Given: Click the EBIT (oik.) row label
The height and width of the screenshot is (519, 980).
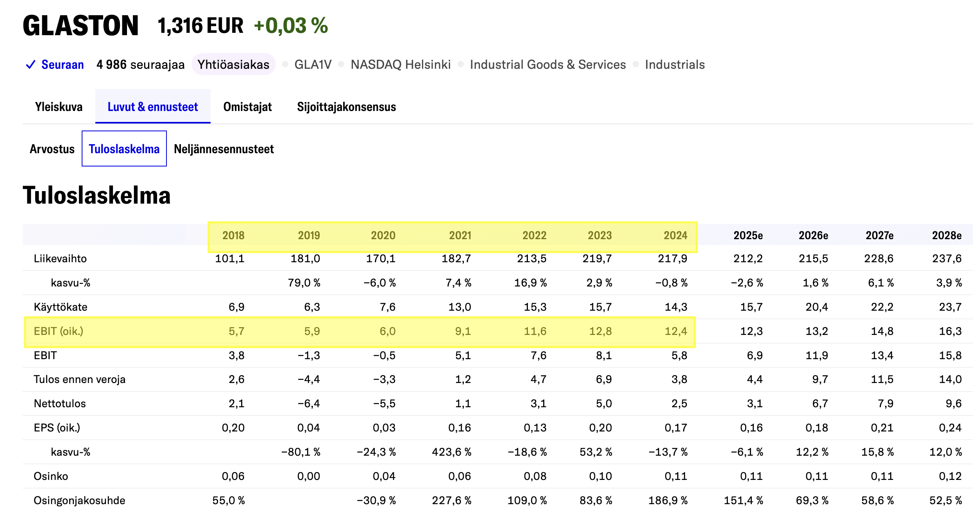Looking at the screenshot, I should 59,331.
